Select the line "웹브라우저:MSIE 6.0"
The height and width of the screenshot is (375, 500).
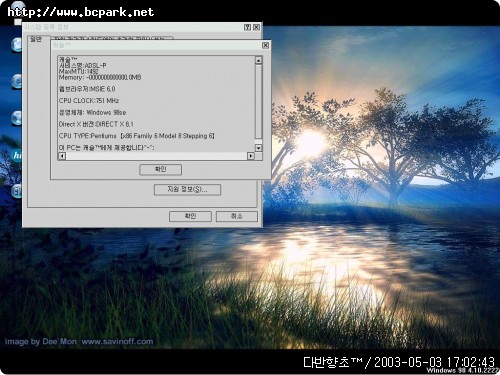click(x=87, y=89)
